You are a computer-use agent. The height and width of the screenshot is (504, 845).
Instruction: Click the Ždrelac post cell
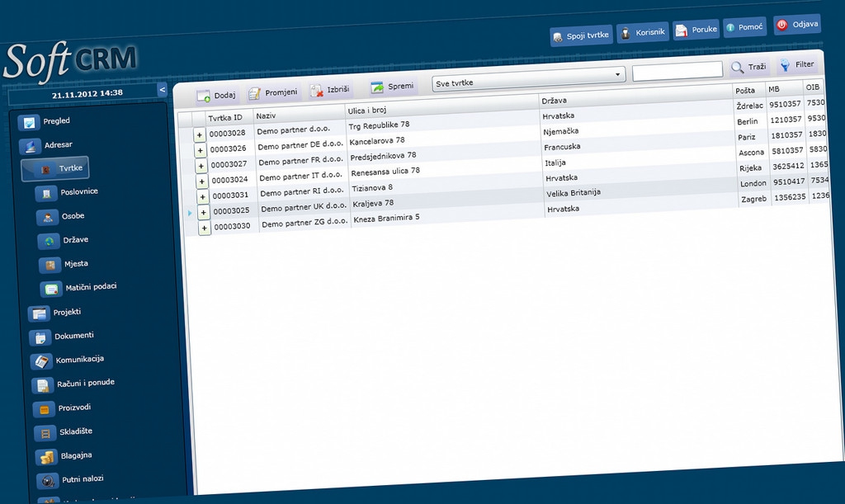point(749,106)
